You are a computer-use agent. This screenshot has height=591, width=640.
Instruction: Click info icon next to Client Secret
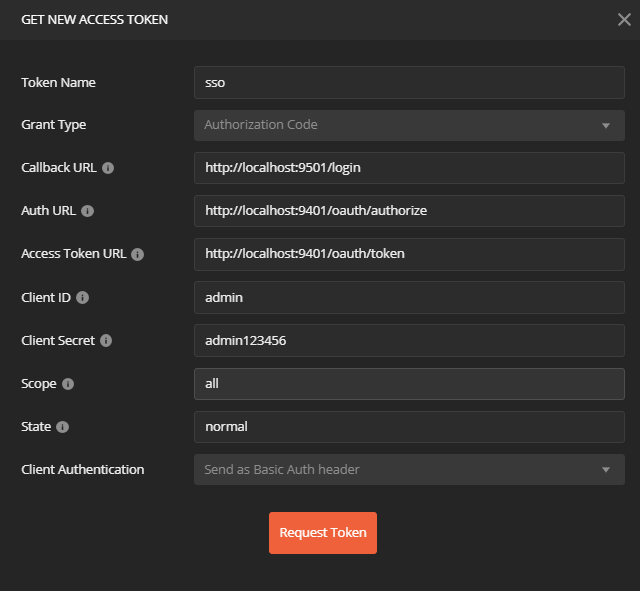pos(106,340)
